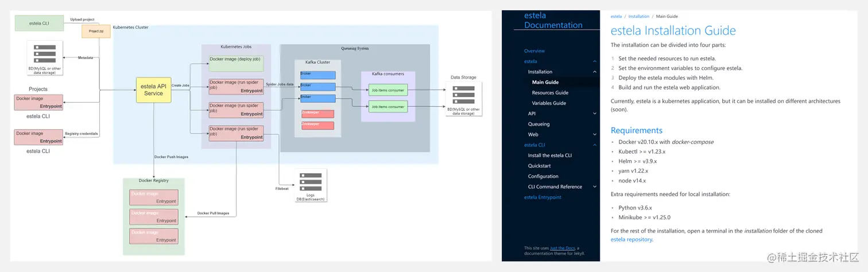Click the Requirements heading
Image resolution: width=868 pixels, height=272 pixels.
point(637,130)
